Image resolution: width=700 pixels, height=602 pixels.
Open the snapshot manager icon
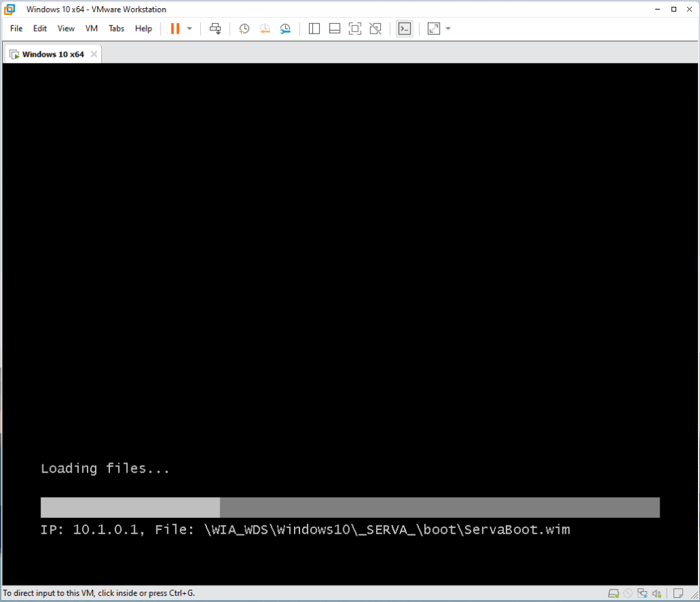point(285,29)
